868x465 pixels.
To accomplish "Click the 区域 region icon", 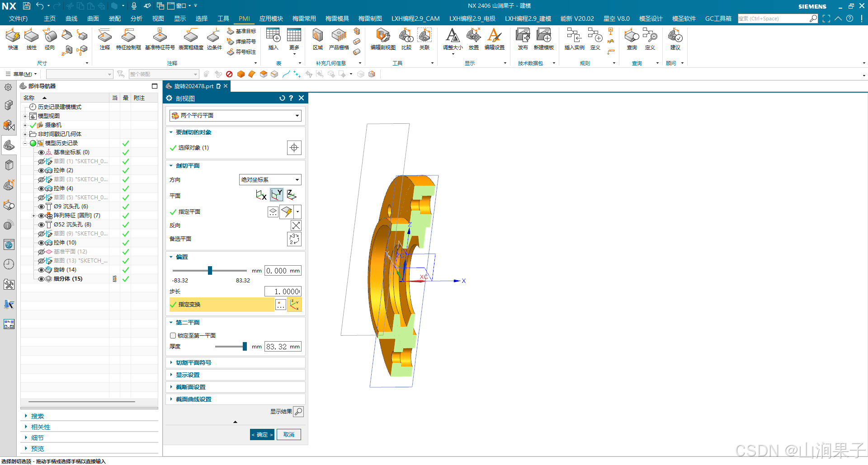I will click(x=318, y=39).
